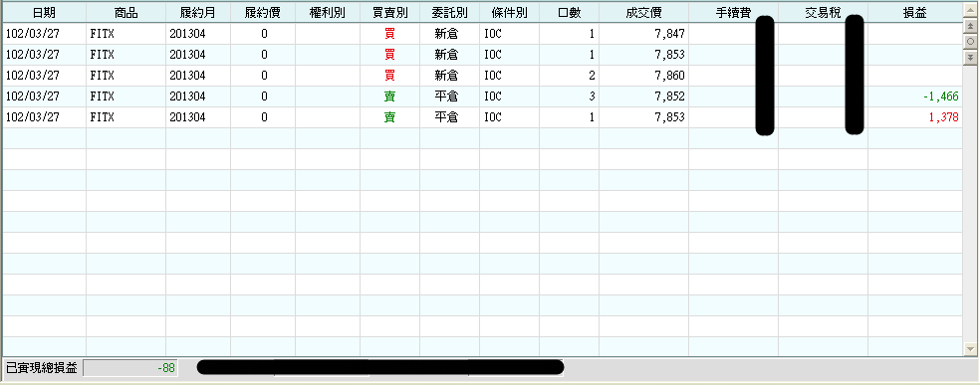Click the 損益 column header
The image size is (980, 385).
(x=915, y=13)
